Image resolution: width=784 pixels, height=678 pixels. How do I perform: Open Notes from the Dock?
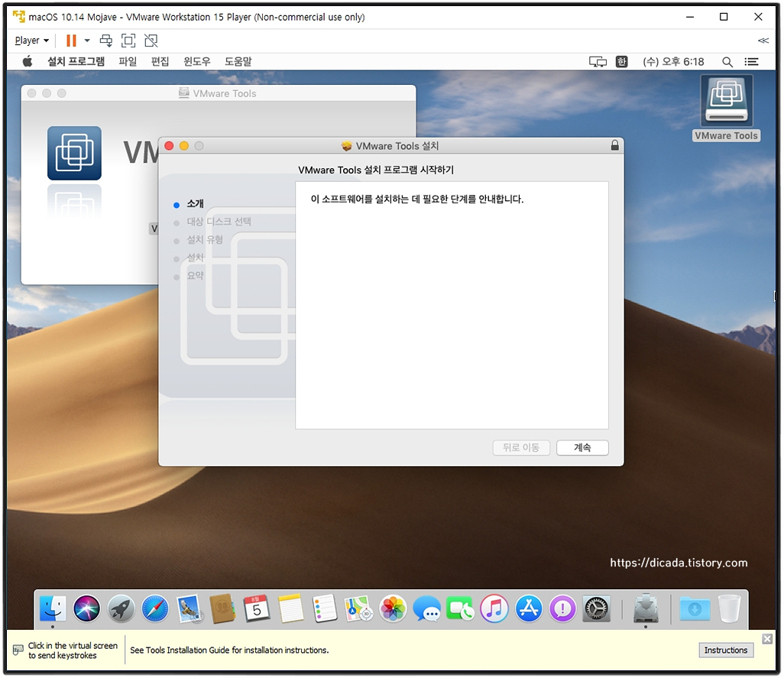(291, 608)
